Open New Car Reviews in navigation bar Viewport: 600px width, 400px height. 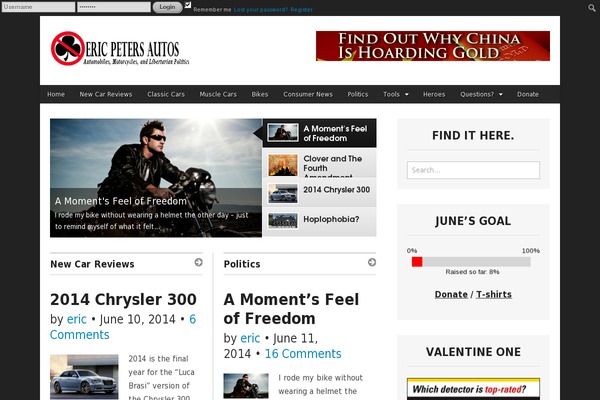tap(106, 94)
